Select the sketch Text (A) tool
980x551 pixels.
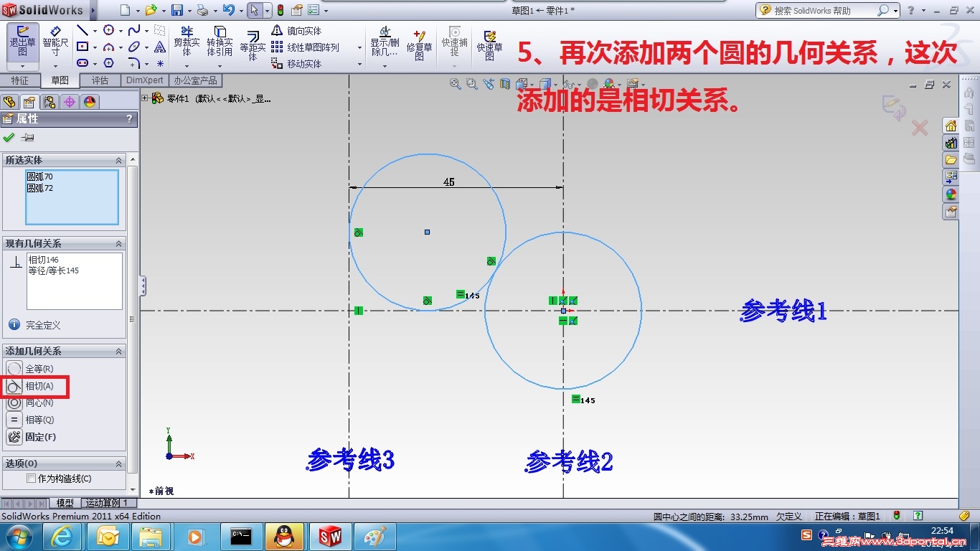pos(159,47)
